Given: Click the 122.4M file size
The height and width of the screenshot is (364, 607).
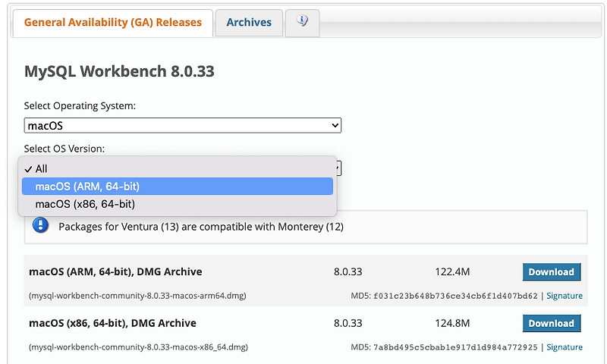Looking at the screenshot, I should click(x=452, y=272).
